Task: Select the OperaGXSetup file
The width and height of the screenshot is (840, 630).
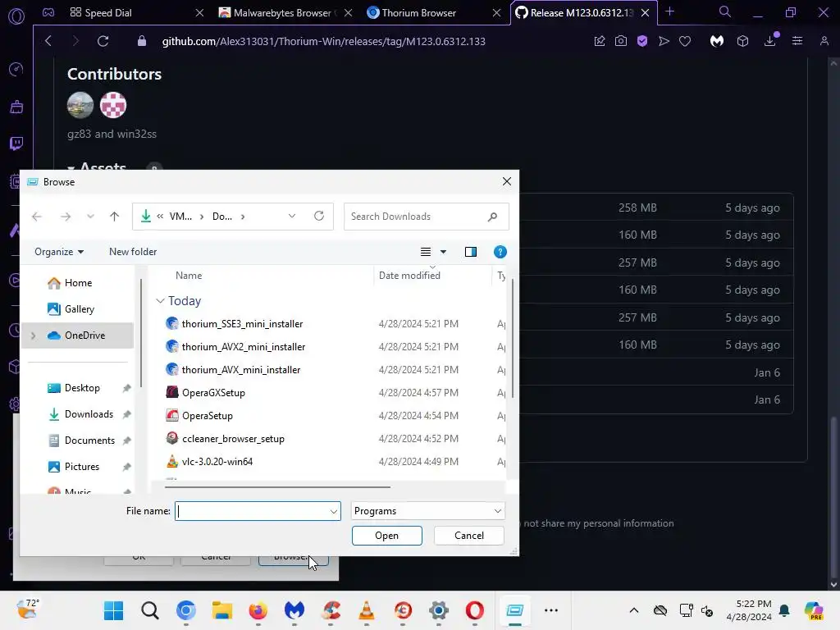Action: point(213,393)
